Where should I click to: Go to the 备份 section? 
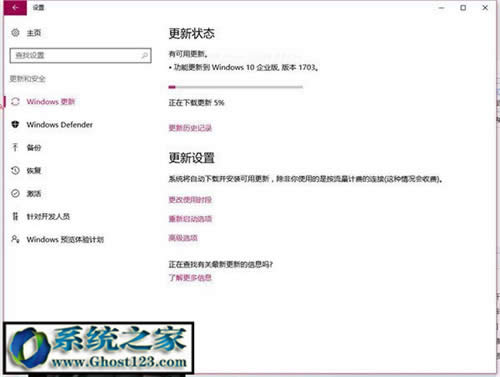(34, 147)
